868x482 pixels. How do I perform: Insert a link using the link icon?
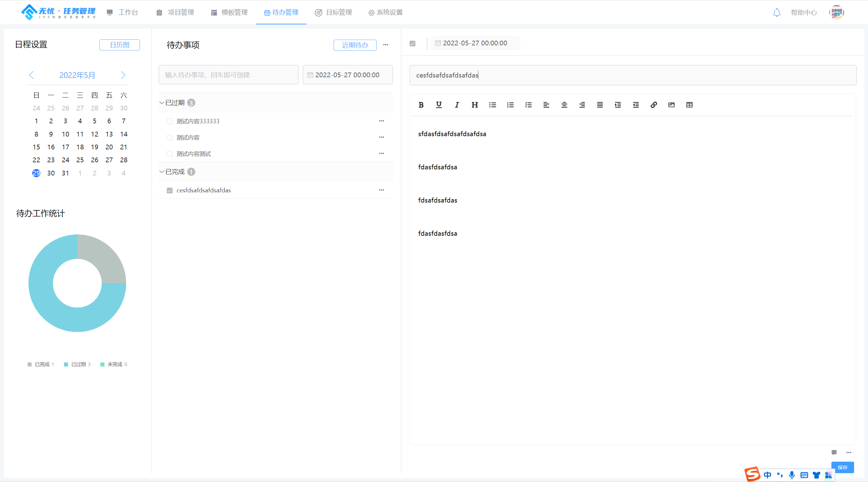point(654,105)
